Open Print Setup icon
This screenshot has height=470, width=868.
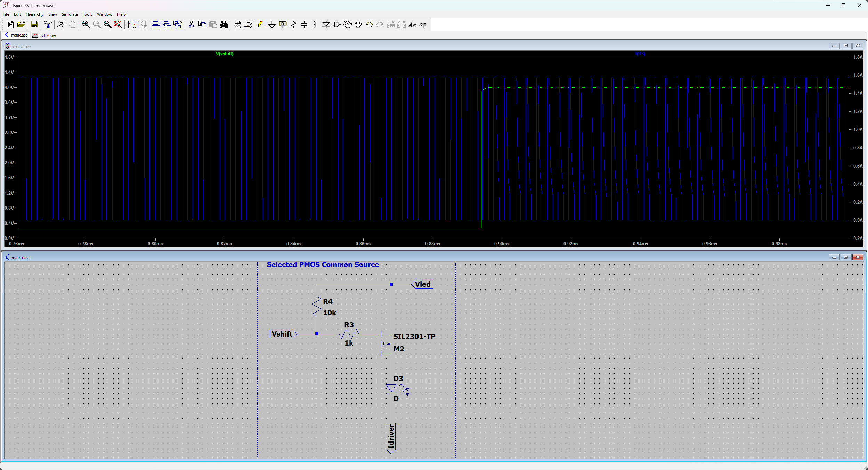click(248, 24)
